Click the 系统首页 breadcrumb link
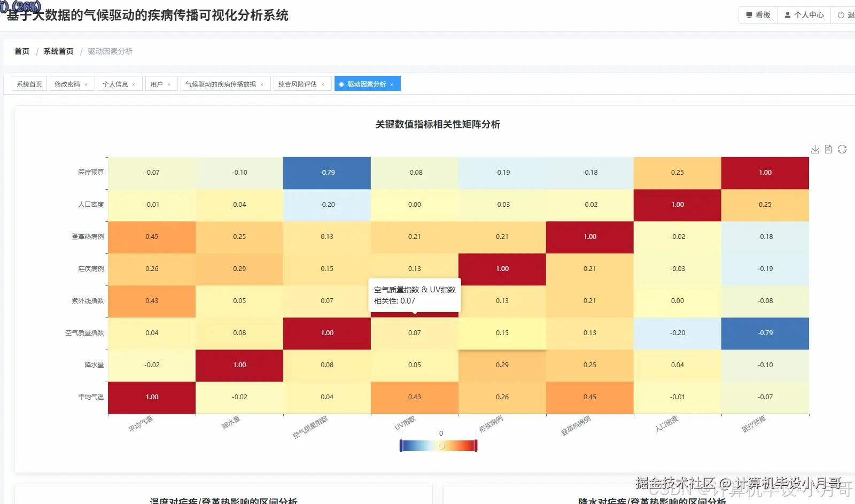 [x=58, y=51]
